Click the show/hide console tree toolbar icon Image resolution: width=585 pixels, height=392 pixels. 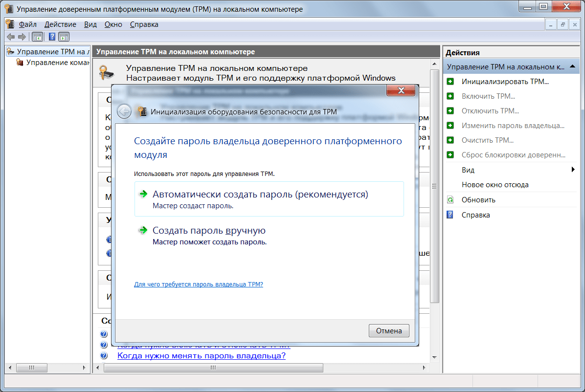(x=37, y=37)
